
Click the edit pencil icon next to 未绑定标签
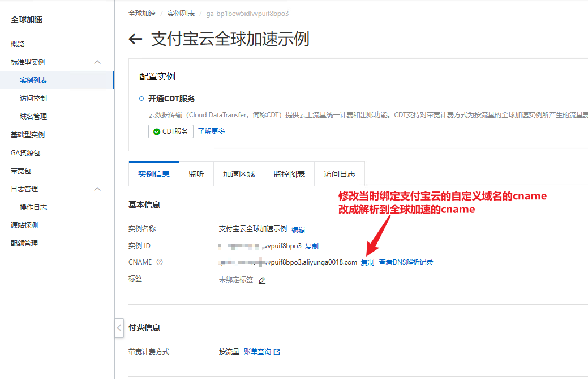point(262,280)
